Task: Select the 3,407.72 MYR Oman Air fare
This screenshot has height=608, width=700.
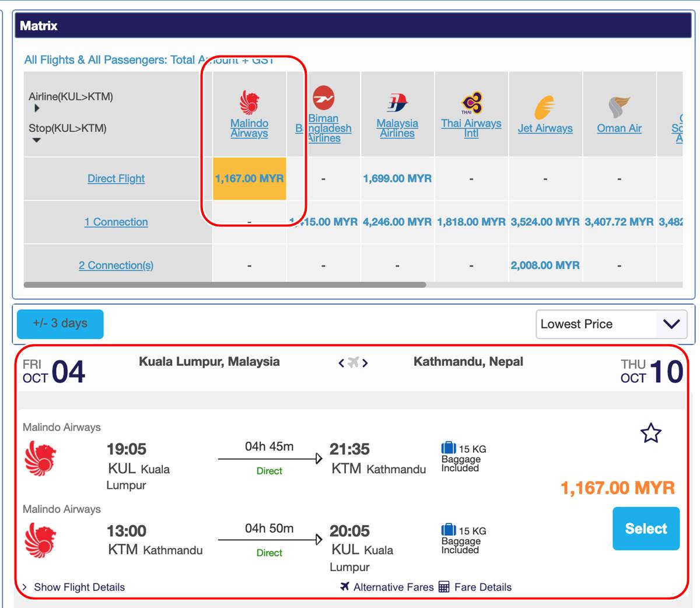Action: point(619,222)
